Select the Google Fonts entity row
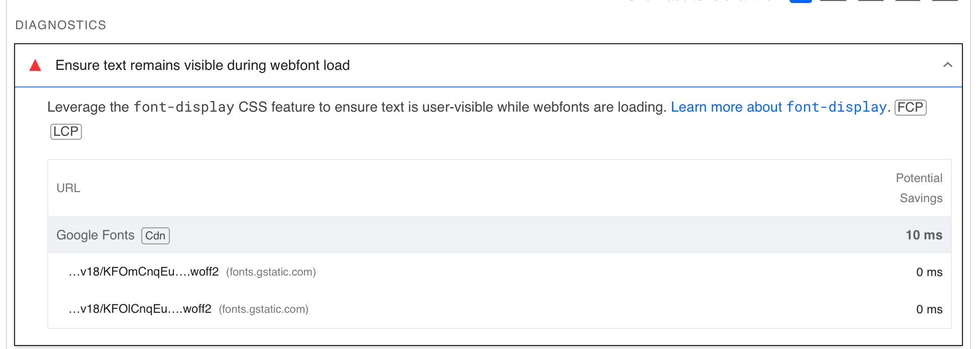Image resolution: width=980 pixels, height=349 pixels. click(x=500, y=235)
